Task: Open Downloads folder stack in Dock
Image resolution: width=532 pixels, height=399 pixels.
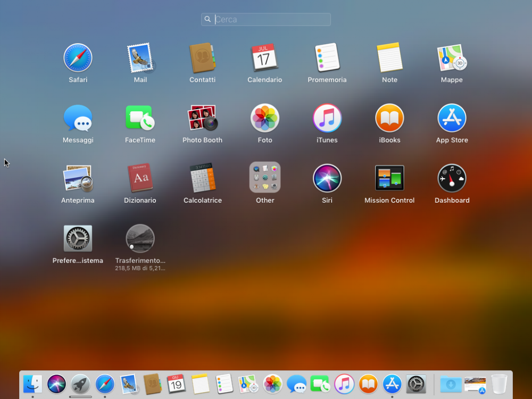Action: coord(451,384)
